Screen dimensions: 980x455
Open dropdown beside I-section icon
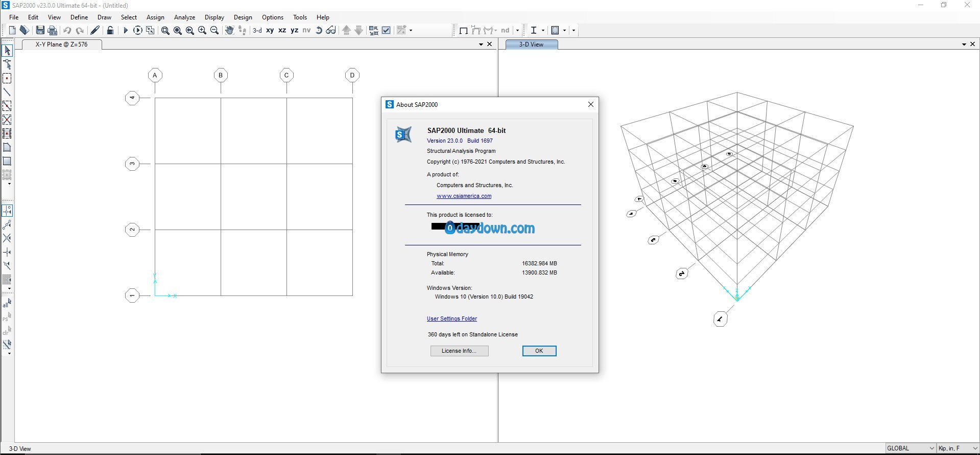(543, 31)
